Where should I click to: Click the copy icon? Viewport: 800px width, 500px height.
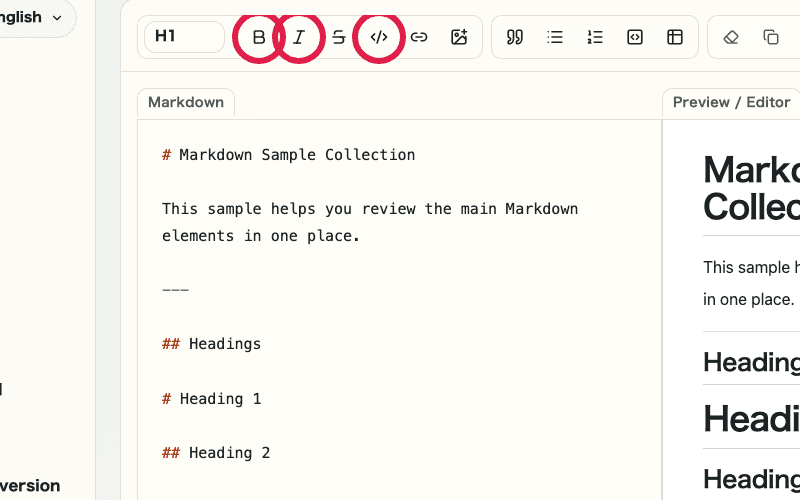pos(771,37)
